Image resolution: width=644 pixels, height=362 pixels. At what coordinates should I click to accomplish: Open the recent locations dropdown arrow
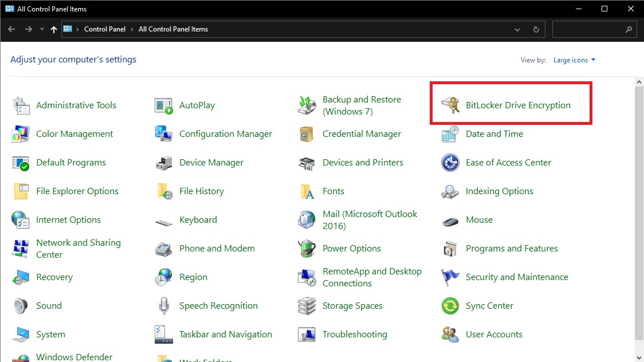[41, 29]
